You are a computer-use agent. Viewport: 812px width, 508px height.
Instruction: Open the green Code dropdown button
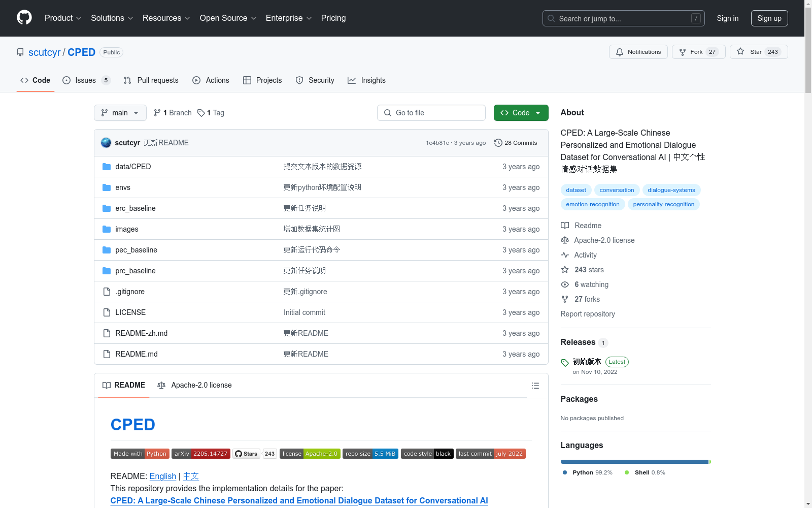click(521, 113)
